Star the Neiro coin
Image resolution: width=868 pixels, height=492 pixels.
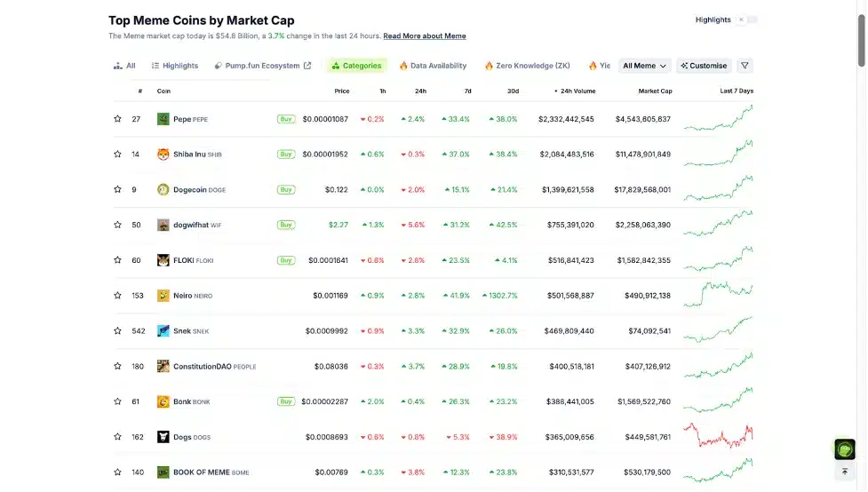pos(117,296)
